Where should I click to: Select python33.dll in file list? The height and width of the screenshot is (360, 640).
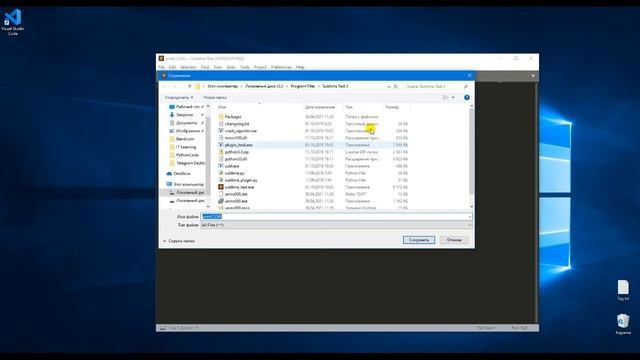(236, 159)
